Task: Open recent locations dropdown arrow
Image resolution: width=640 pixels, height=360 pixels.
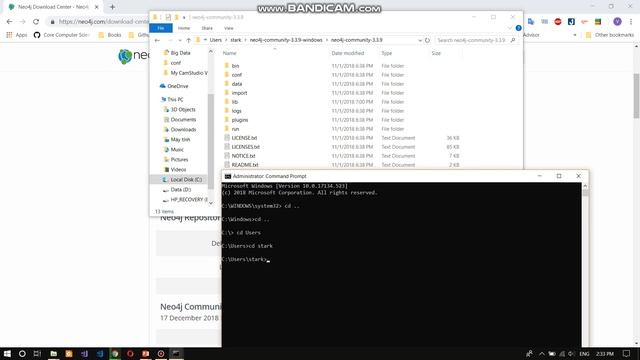Action: pyautogui.click(x=180, y=40)
